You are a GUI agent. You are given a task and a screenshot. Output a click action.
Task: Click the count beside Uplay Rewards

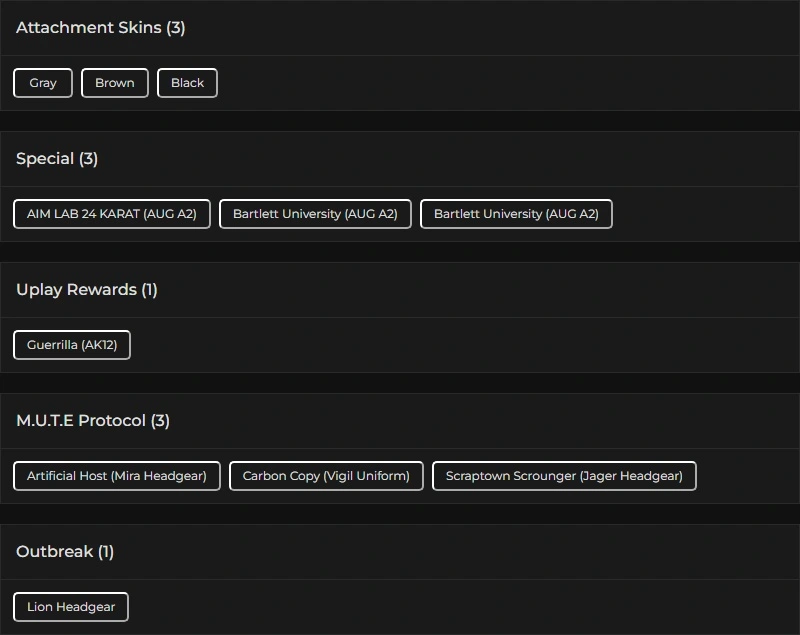pyautogui.click(x=149, y=290)
